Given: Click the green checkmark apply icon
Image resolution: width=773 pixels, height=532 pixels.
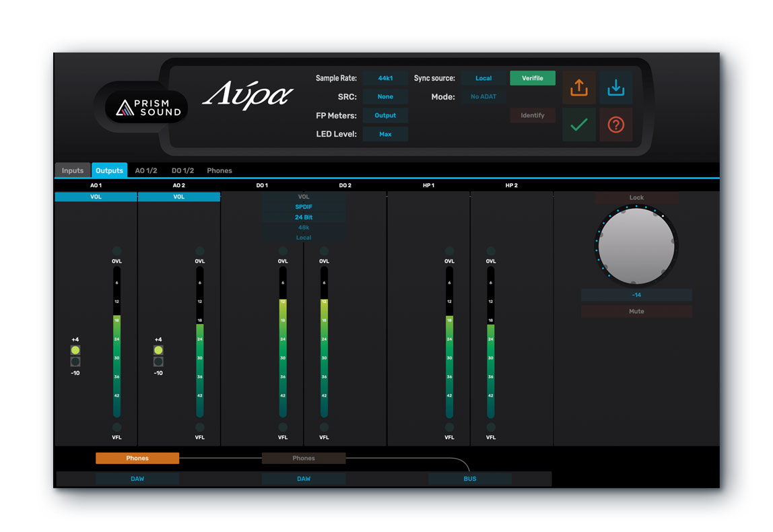Looking at the screenshot, I should 579,125.
